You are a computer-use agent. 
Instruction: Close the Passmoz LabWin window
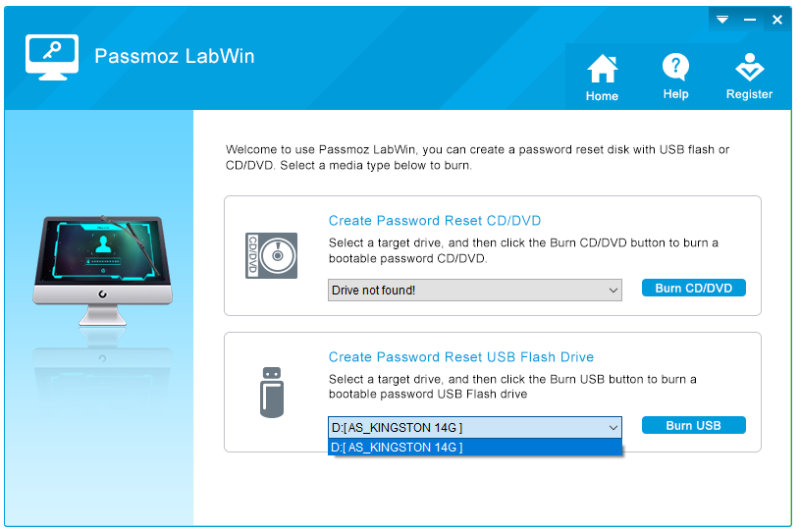coord(777,20)
